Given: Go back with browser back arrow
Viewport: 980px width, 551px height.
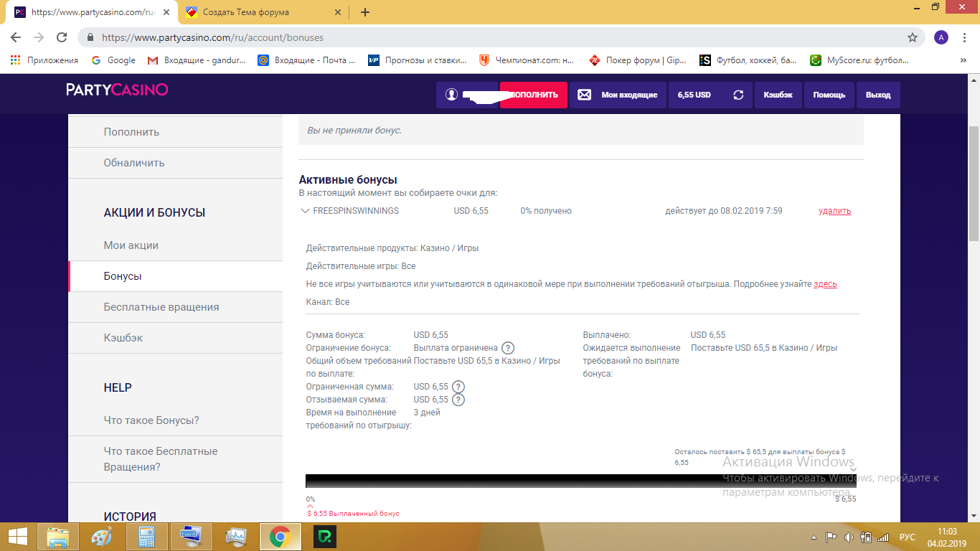Looking at the screenshot, I should click(16, 37).
